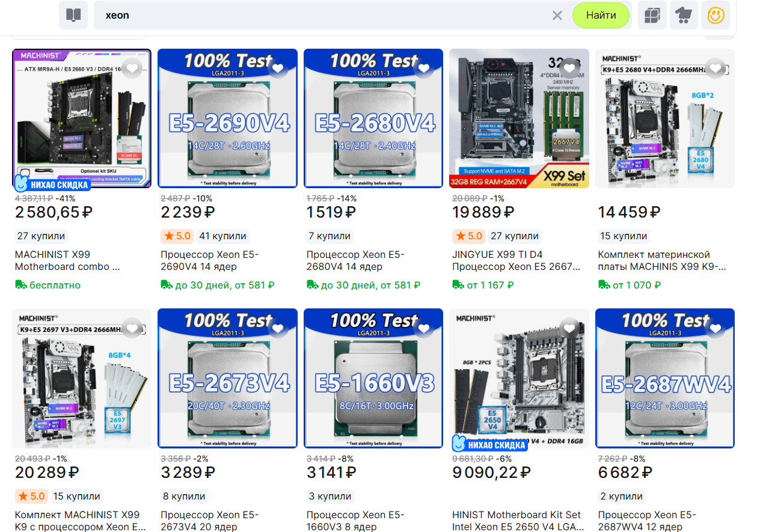Click the price 3 289 ₽
This screenshot has height=532, width=760.
(189, 472)
